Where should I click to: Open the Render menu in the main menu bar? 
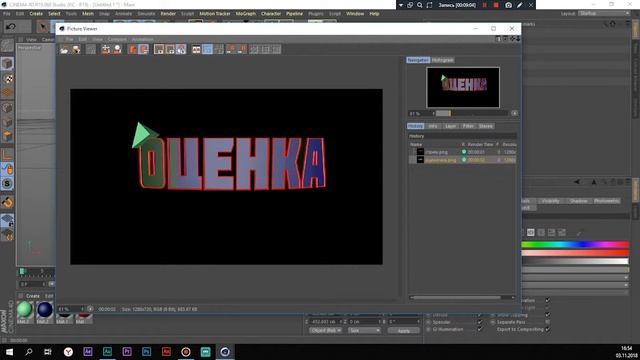(168, 13)
